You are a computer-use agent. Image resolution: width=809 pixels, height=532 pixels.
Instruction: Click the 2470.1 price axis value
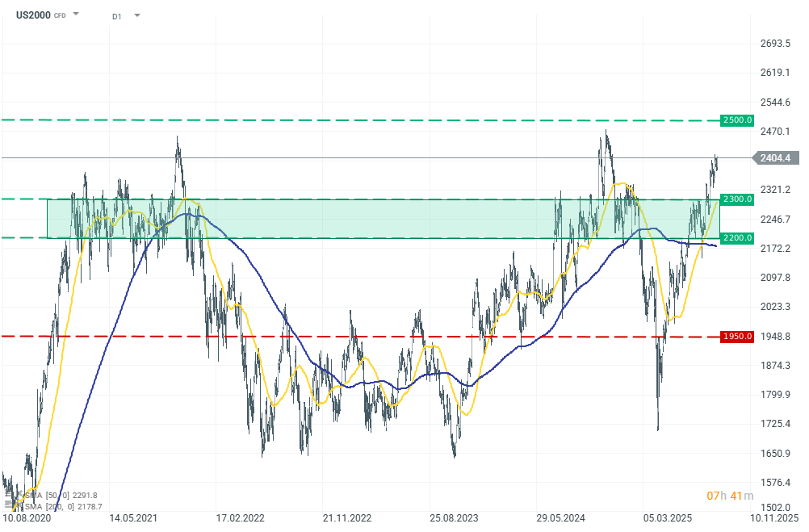(x=775, y=131)
